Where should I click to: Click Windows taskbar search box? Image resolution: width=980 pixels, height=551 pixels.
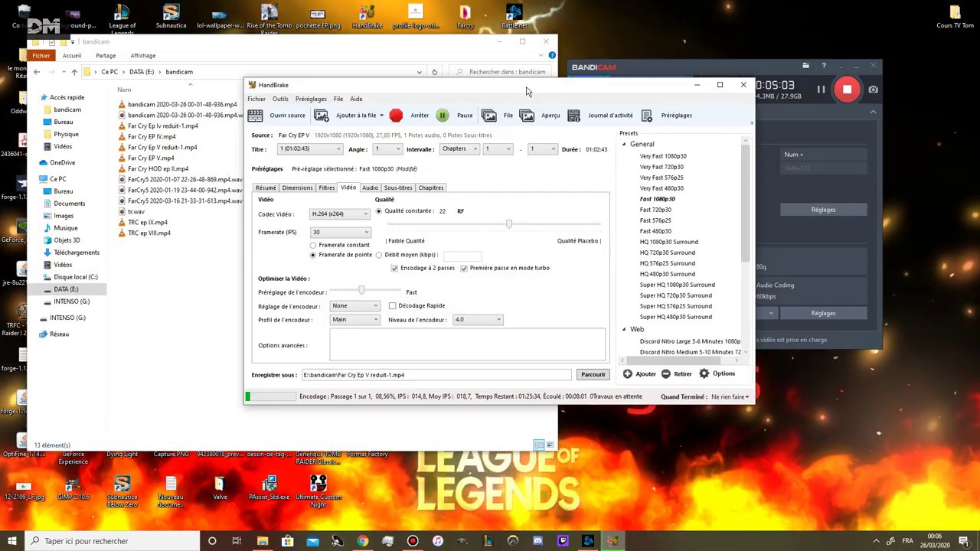coord(113,541)
